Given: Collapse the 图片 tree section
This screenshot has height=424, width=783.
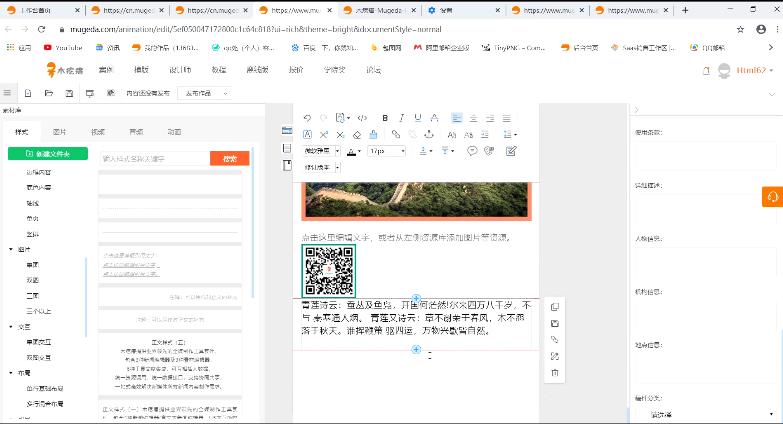Looking at the screenshot, I should (x=11, y=249).
